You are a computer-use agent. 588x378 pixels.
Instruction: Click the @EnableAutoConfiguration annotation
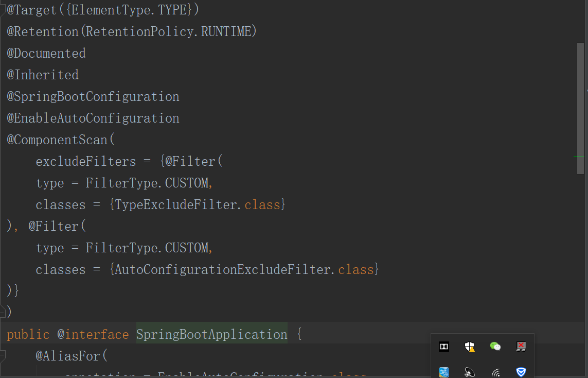click(x=93, y=118)
